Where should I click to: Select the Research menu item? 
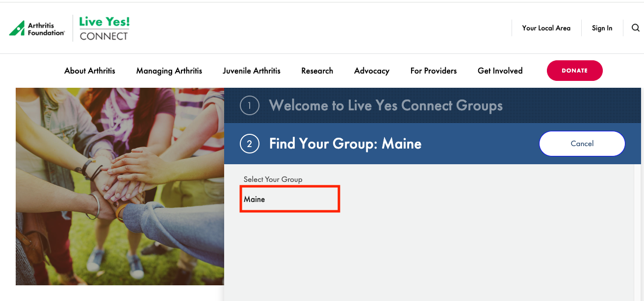tap(317, 71)
